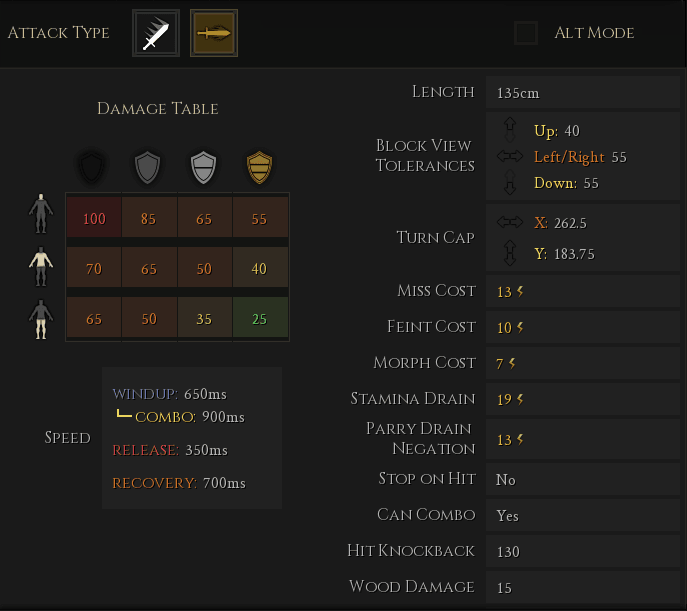
Task: Enable the Alt Mode checkbox
Action: [526, 33]
